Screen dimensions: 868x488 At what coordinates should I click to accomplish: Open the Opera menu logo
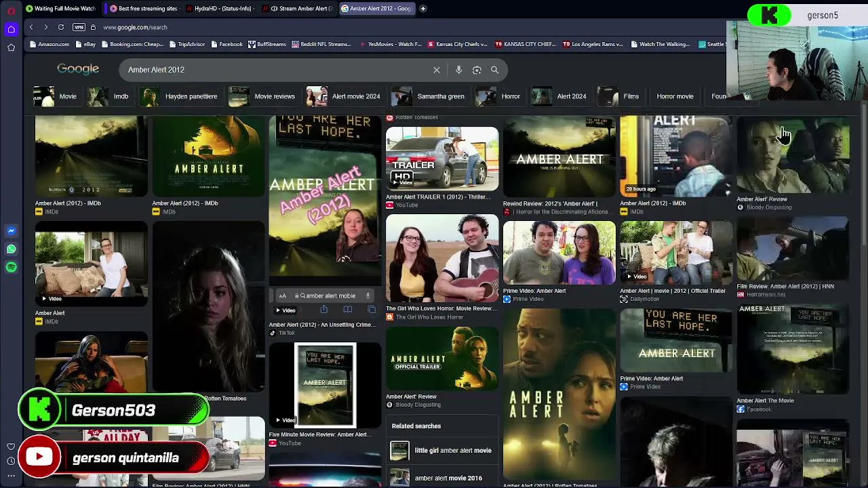[11, 10]
